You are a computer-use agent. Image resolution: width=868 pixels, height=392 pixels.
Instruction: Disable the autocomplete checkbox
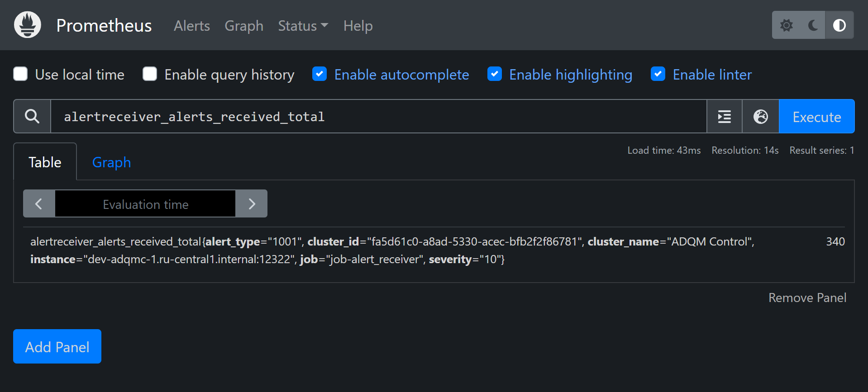[320, 74]
